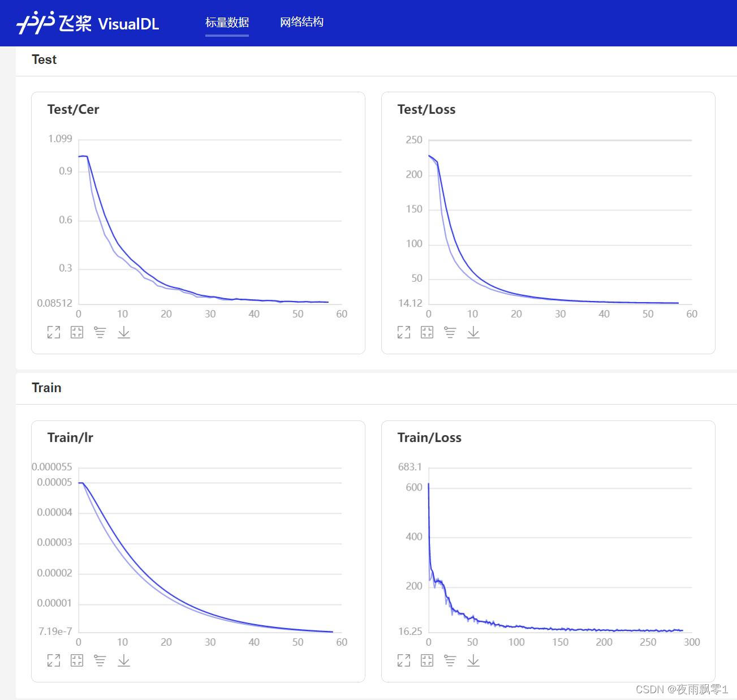Open the Train/Loss chart in fullscreen
737x700 pixels.
pos(404,660)
